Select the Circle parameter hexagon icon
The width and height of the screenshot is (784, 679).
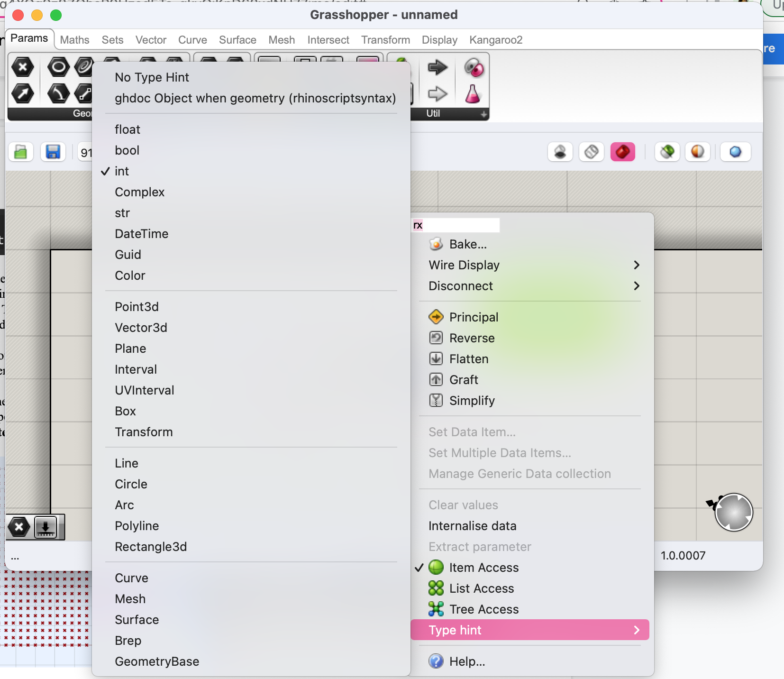pos(58,67)
